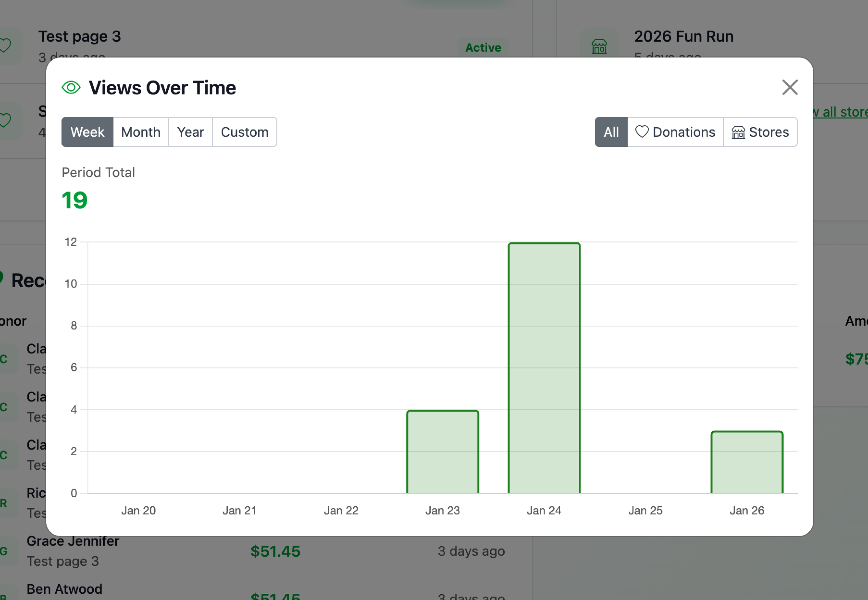Screen dimensions: 868x600
Task: Click the eye icon beside Views Over Time
Action: 71,87
